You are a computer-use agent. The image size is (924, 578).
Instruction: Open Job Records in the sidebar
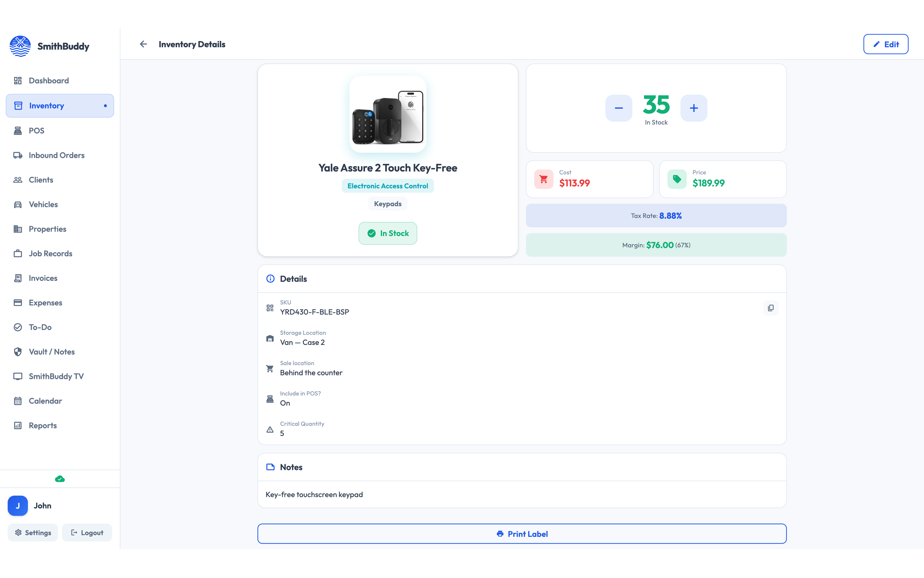tap(60, 254)
